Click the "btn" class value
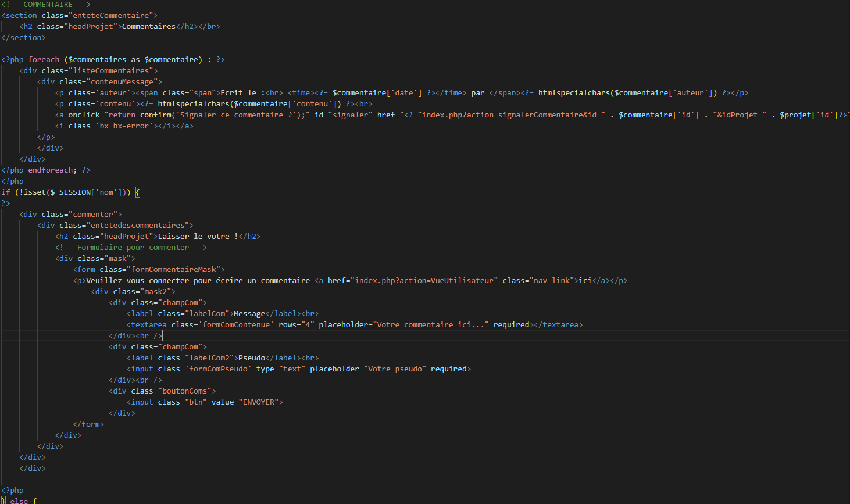 click(196, 402)
